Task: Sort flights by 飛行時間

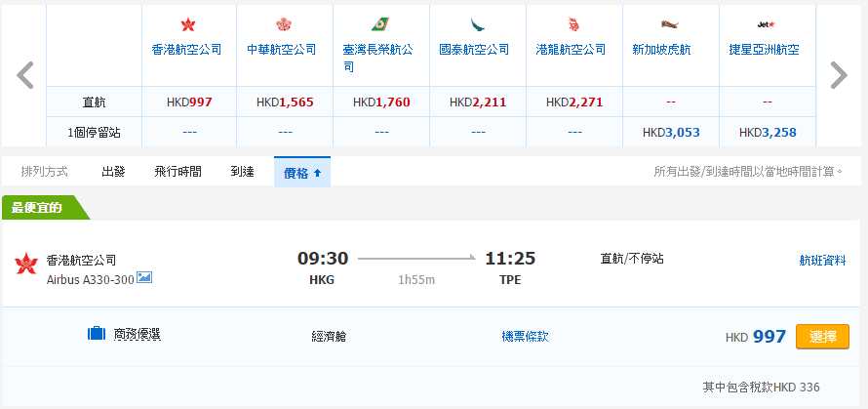Action: 178,172
